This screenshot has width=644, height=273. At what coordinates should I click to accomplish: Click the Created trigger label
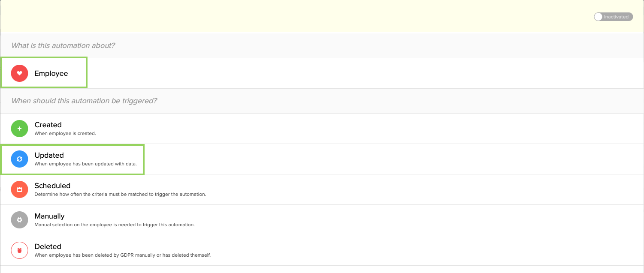[48, 125]
